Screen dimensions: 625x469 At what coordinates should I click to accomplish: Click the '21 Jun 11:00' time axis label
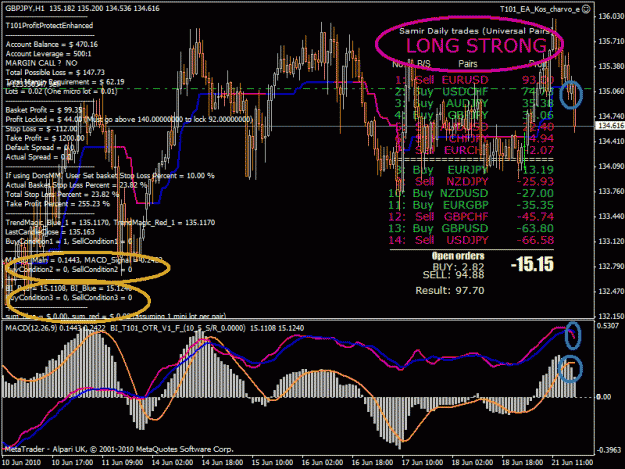click(x=572, y=463)
